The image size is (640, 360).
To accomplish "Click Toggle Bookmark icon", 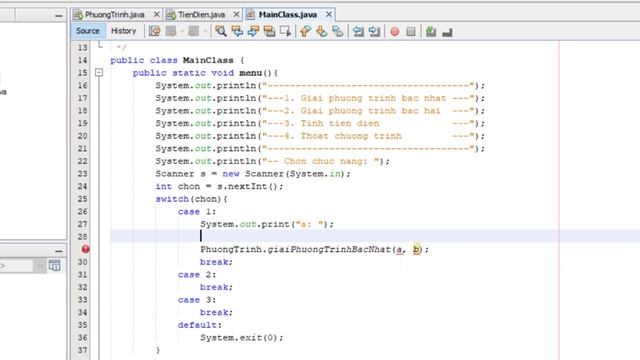I will (x=338, y=31).
